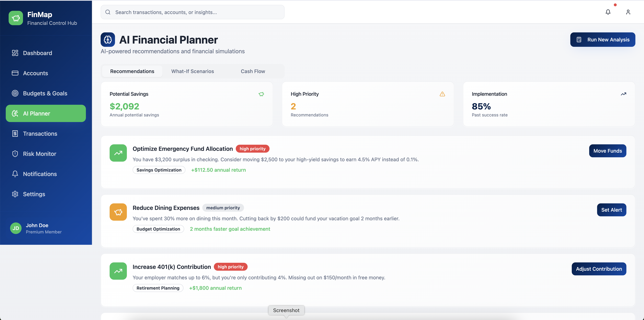
Task: Click the orange piggy icon for Reduce Dining Expenses
Action: point(118,212)
